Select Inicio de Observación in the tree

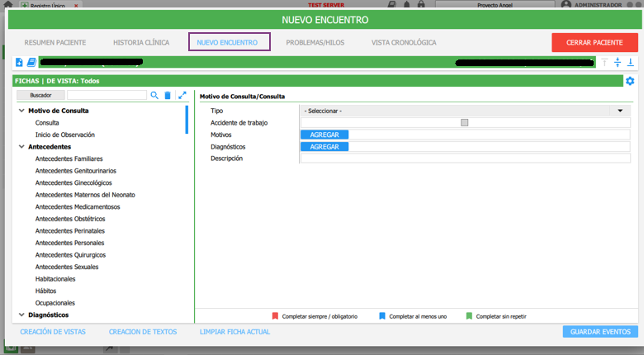65,135
